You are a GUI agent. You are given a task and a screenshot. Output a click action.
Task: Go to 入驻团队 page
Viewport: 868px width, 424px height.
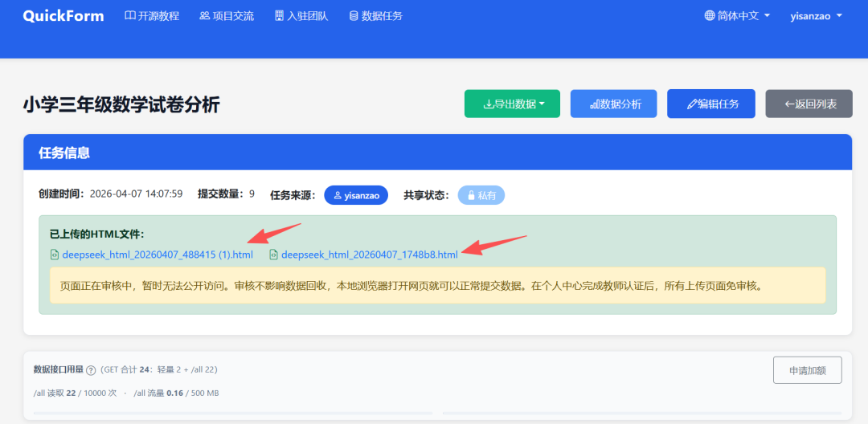tap(301, 16)
